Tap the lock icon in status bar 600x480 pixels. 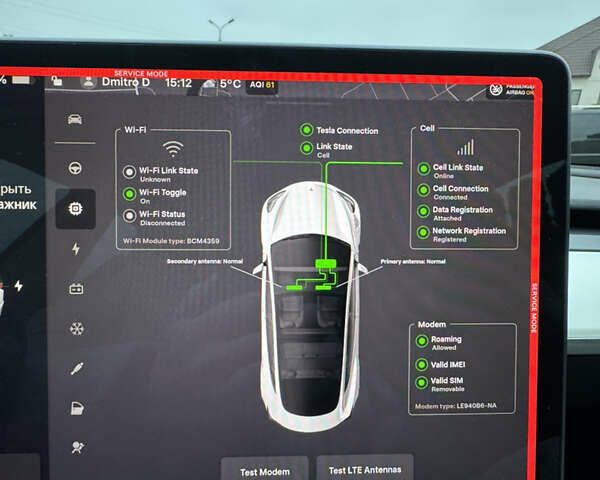pos(57,80)
